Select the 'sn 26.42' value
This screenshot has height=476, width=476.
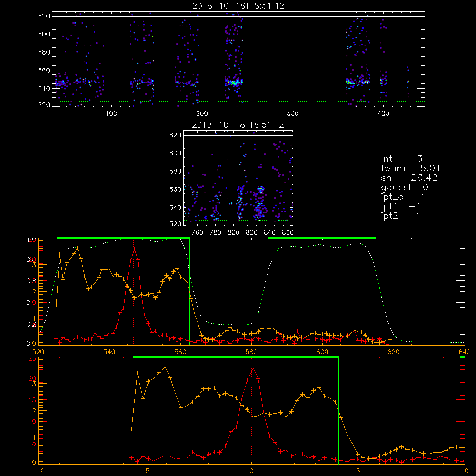(409, 178)
